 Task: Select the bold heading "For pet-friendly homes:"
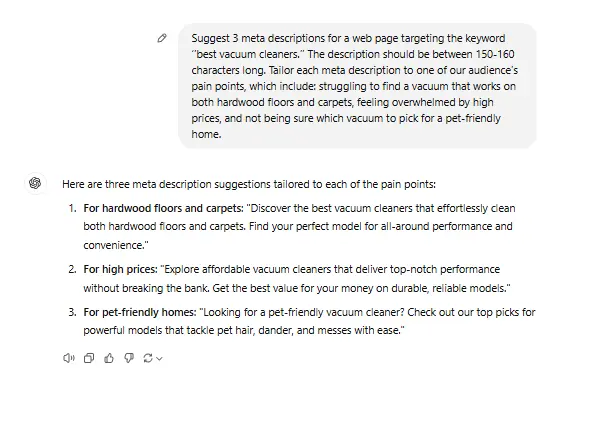point(139,312)
